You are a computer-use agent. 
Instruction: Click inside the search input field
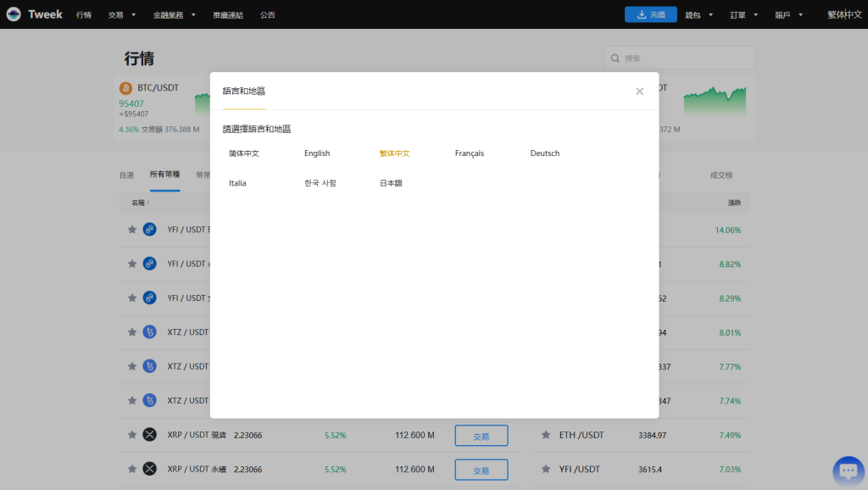pos(678,58)
